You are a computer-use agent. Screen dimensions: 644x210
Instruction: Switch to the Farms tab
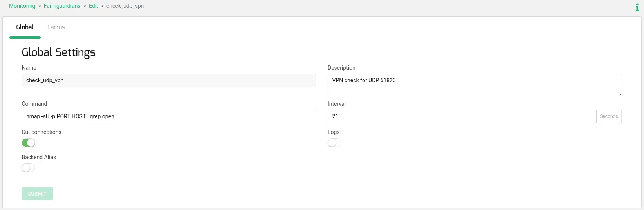pyautogui.click(x=56, y=27)
